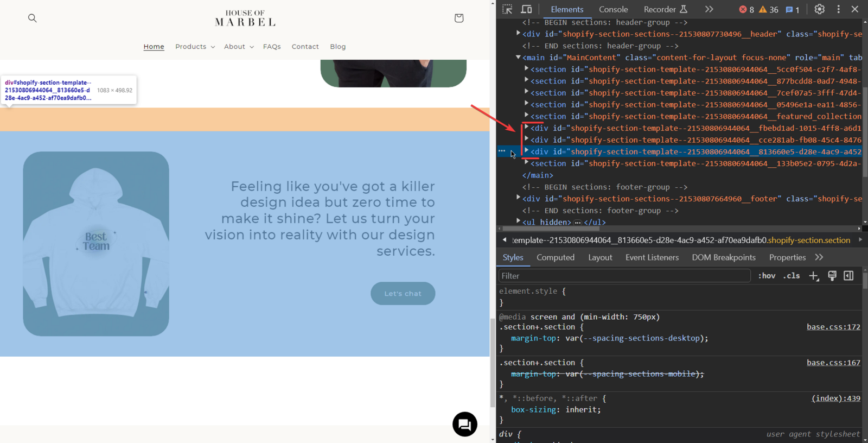Open DevTools settings gear
868x443 pixels.
[820, 9]
